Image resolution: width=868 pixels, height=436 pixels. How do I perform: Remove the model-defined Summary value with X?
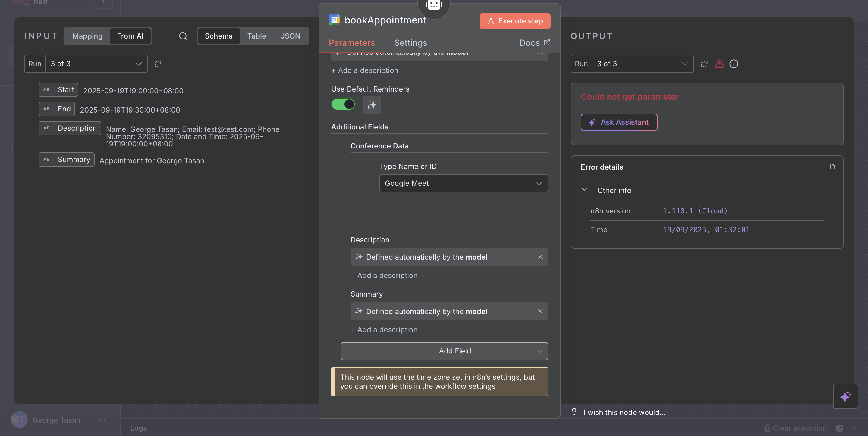(540, 311)
